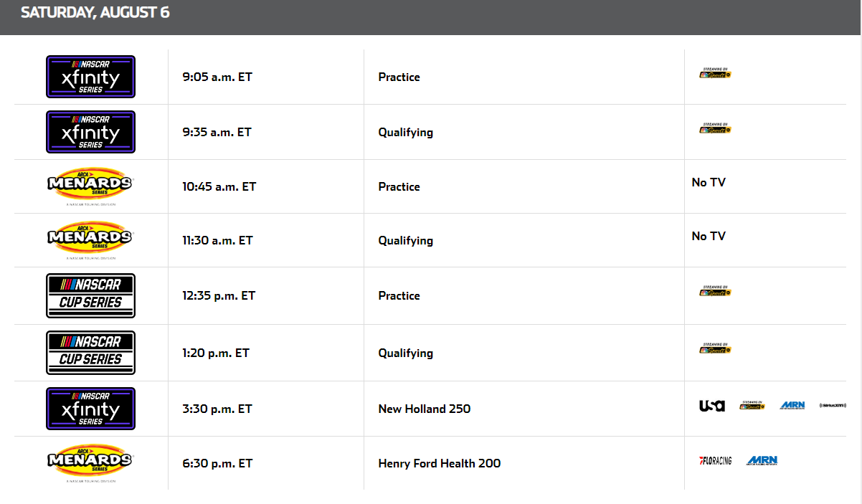The image size is (862, 504).
Task: Click the NASCAR Cup Series logo for 1:20 p.m. Qualifying
Action: pos(90,353)
